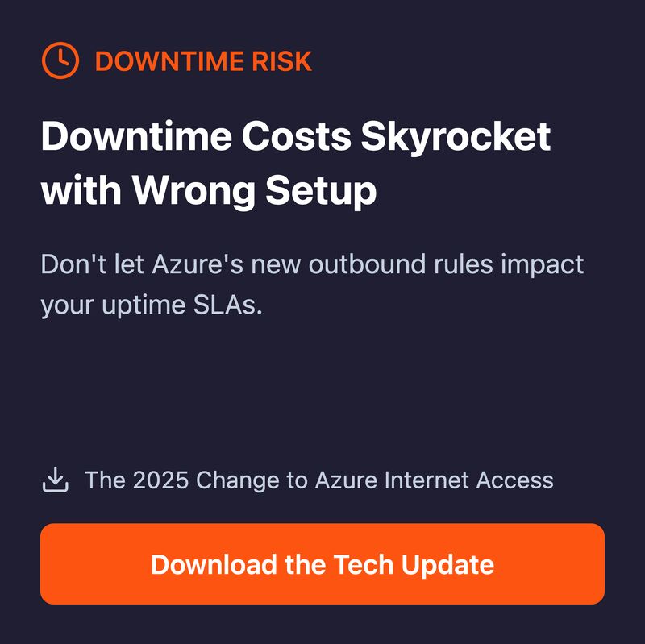This screenshot has width=645, height=644.
Task: Click the word 'Download' on the orange button
Action: click(x=214, y=564)
